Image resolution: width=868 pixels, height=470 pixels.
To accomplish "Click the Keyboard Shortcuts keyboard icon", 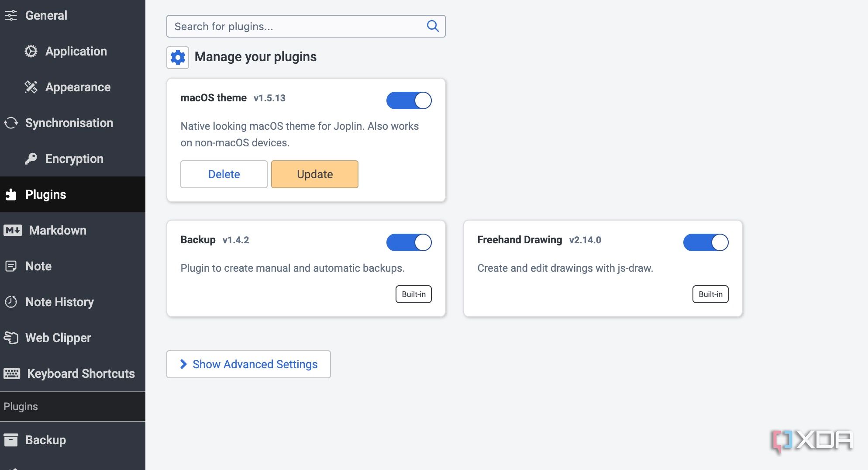I will coord(12,373).
